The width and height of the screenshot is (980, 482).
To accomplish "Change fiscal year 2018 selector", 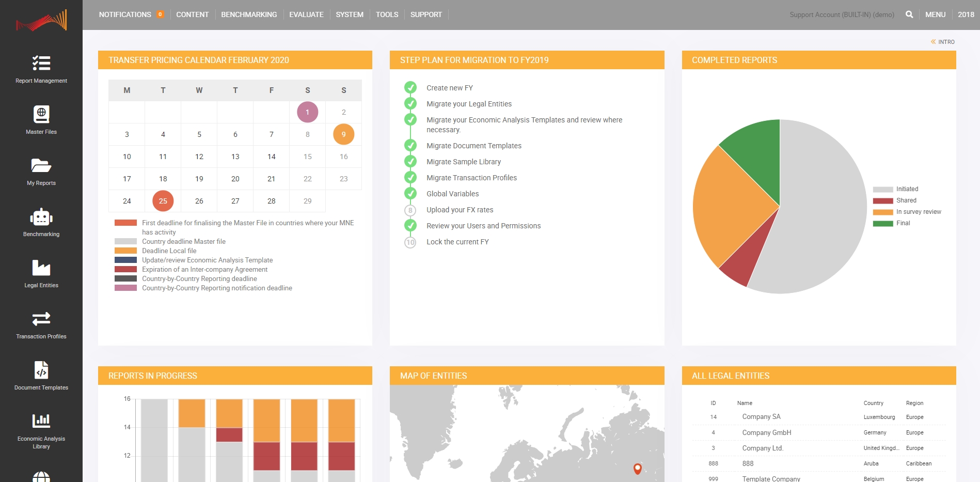I will click(966, 14).
